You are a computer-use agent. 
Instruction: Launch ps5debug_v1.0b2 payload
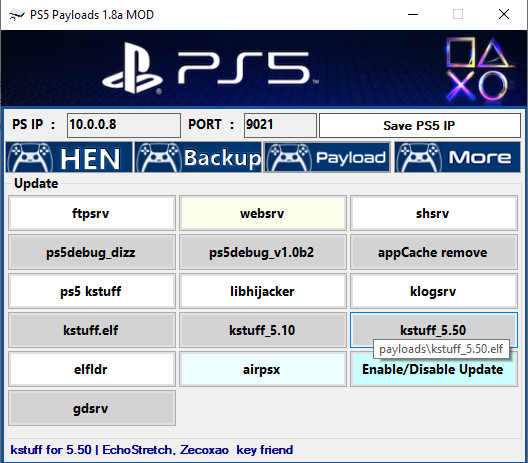point(263,252)
